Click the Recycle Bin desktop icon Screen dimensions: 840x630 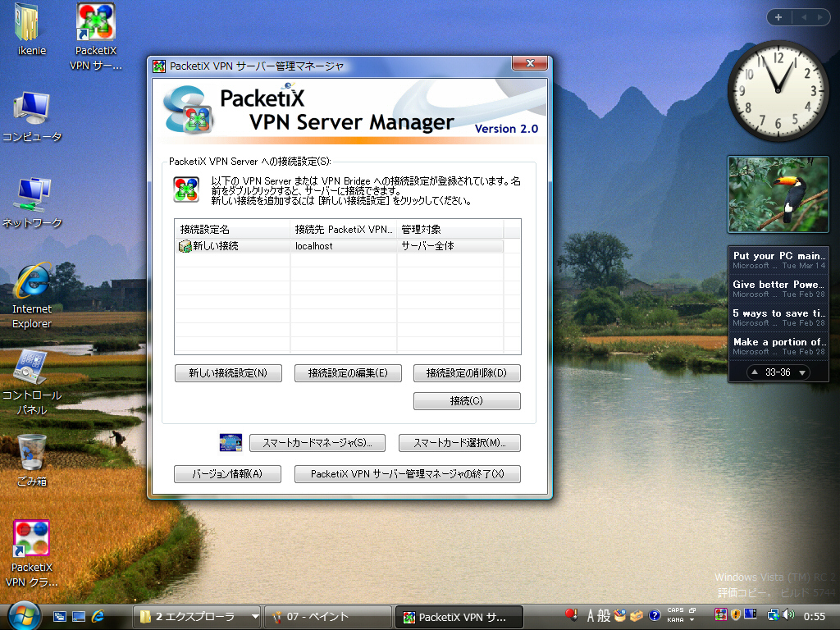(32, 453)
